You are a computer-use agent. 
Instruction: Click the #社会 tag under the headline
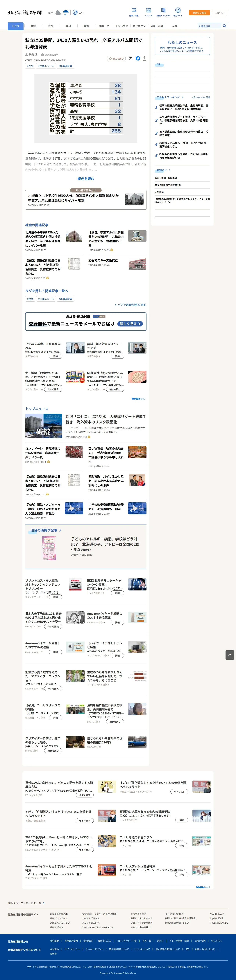[30, 66]
